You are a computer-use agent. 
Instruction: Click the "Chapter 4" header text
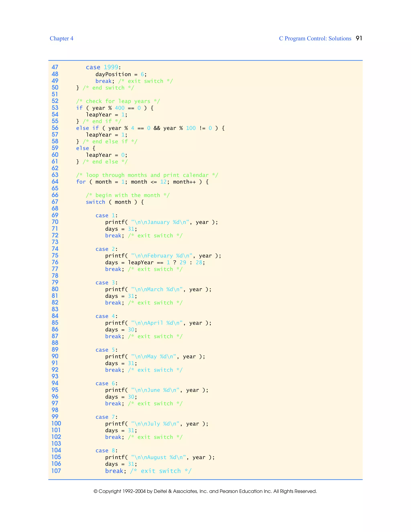(x=61, y=39)
